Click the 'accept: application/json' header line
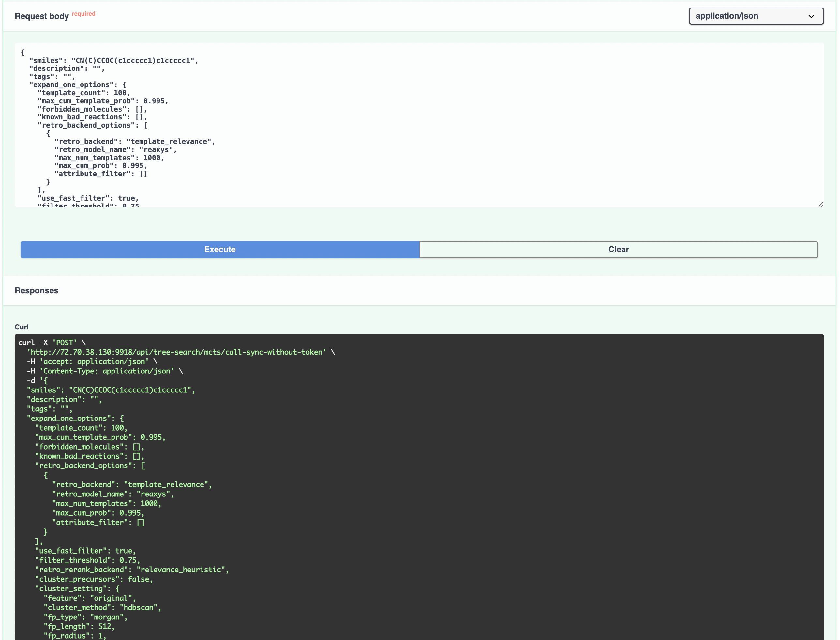Image resolution: width=840 pixels, height=640 pixels. point(92,361)
